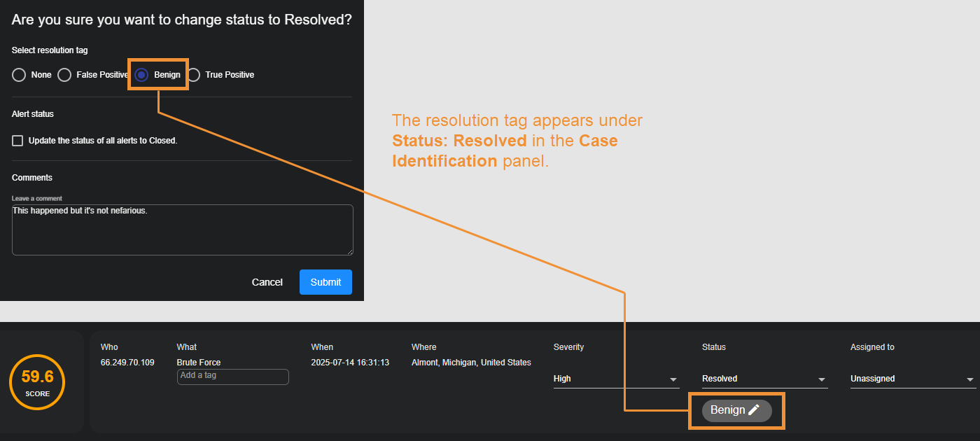Open the Severity dropdown showing High

pyautogui.click(x=616, y=379)
